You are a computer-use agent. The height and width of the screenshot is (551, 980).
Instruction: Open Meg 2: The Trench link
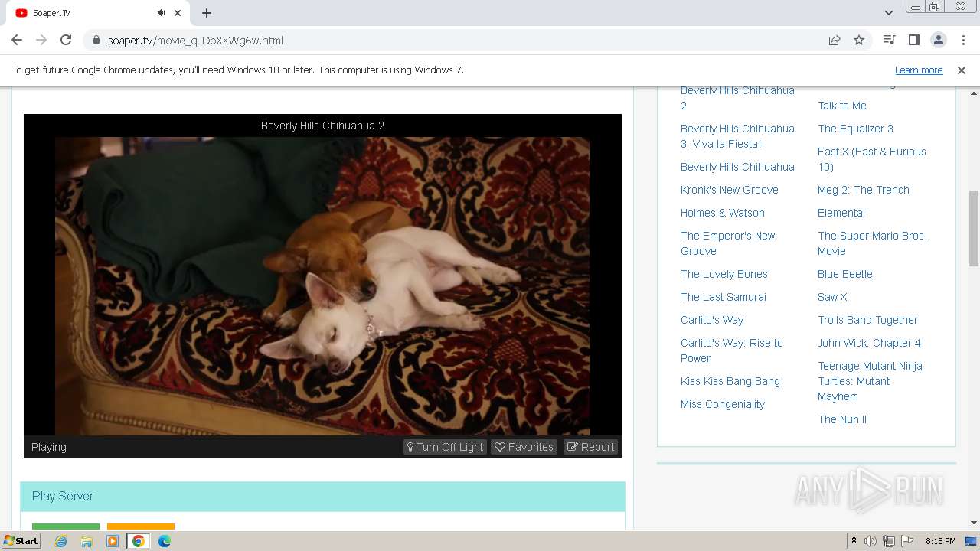pyautogui.click(x=864, y=190)
